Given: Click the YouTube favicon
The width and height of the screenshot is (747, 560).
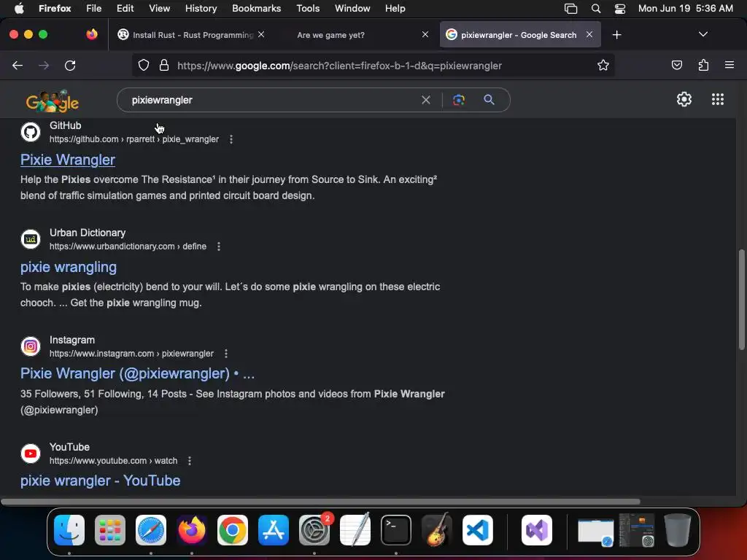Looking at the screenshot, I should point(31,454).
